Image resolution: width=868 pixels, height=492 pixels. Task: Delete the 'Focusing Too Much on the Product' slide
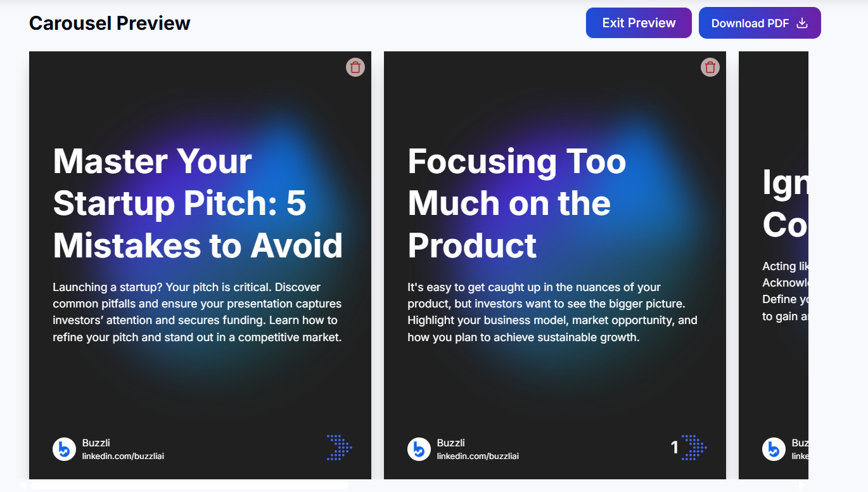[710, 67]
